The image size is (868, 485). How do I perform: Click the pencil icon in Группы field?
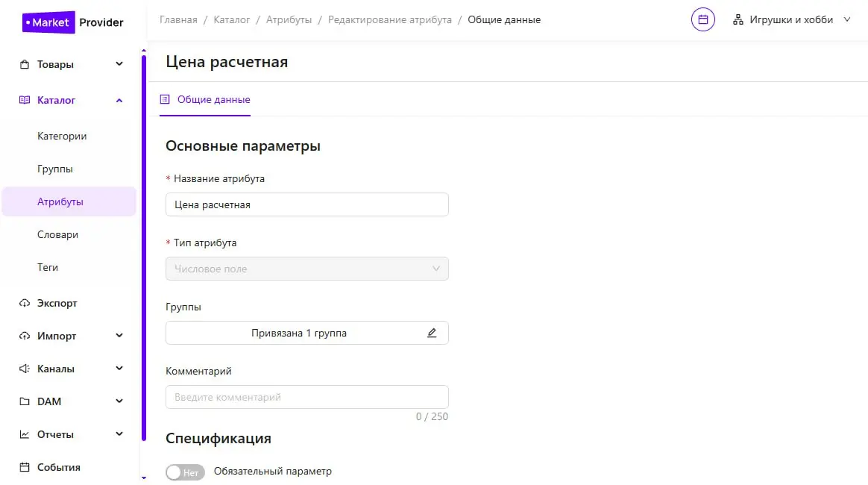pos(432,333)
